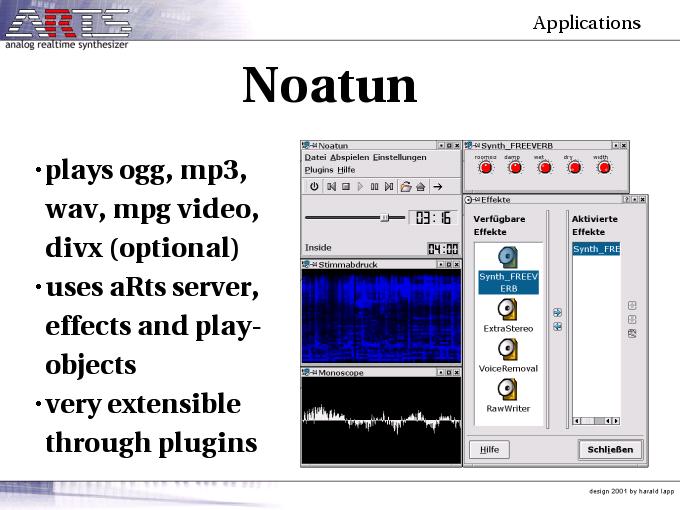Click the track position slider handle
The width and height of the screenshot is (680, 510).
click(x=384, y=217)
